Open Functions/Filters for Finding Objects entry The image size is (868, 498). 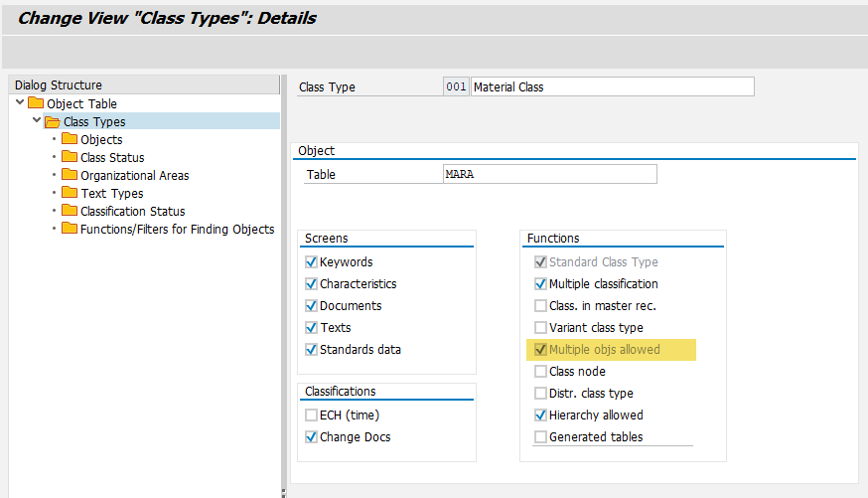[177, 230]
